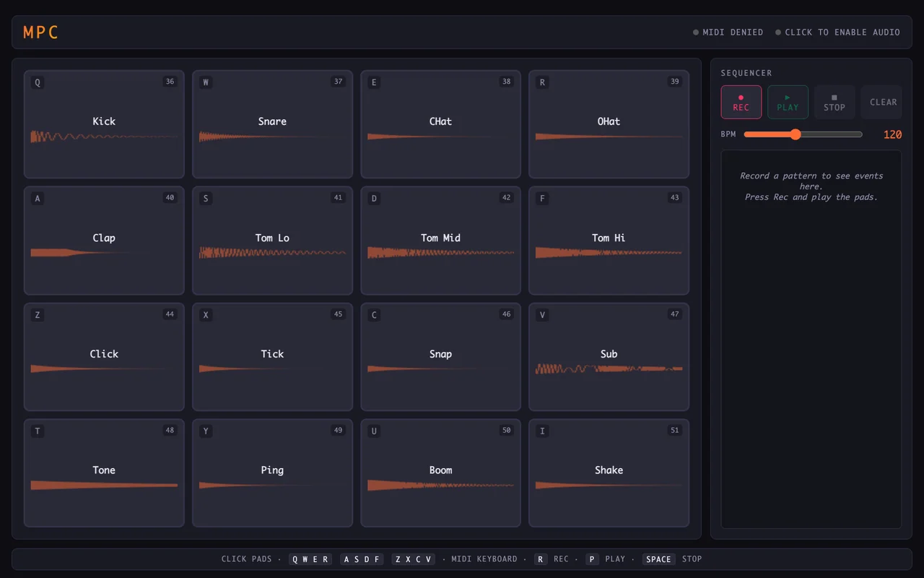Tap the Boom pad
Screen dimensions: 924x578
coord(440,473)
